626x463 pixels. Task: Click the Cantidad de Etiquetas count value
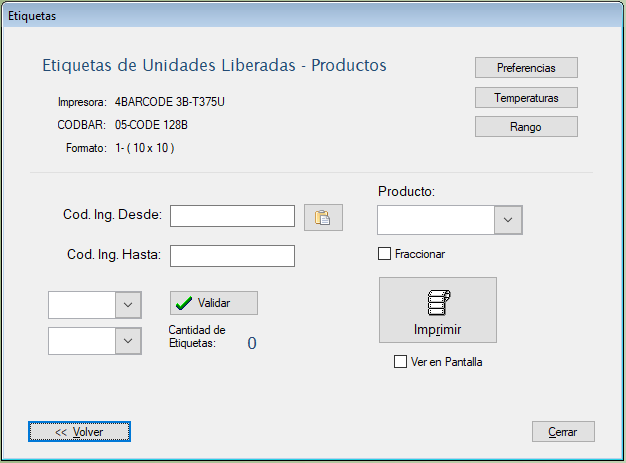point(252,343)
